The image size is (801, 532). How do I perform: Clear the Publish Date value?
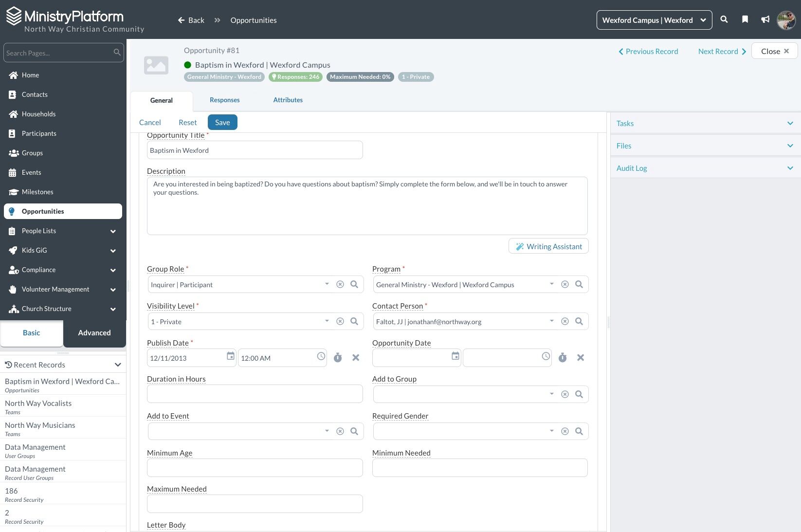[356, 358]
